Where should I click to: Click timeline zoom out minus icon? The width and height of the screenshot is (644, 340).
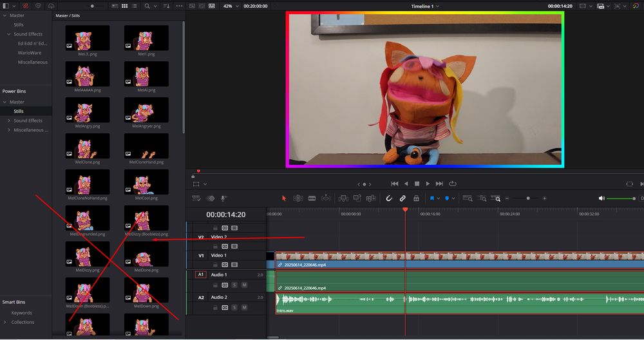coord(507,198)
